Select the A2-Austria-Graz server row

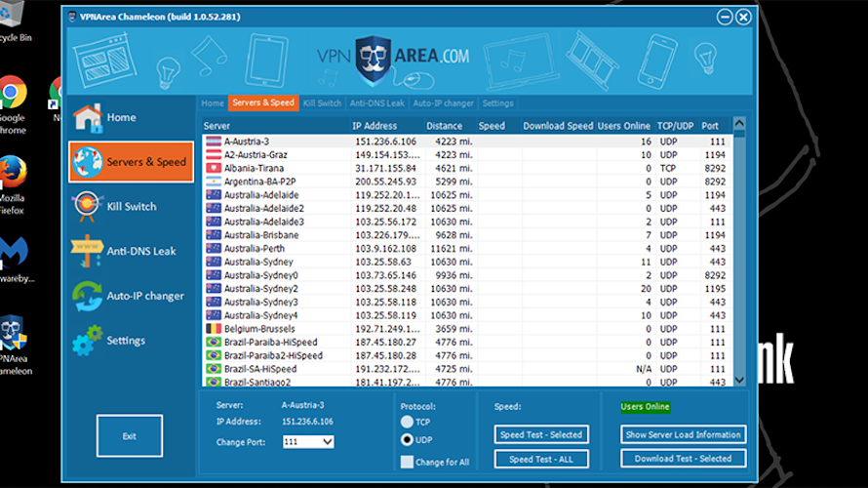click(x=468, y=154)
